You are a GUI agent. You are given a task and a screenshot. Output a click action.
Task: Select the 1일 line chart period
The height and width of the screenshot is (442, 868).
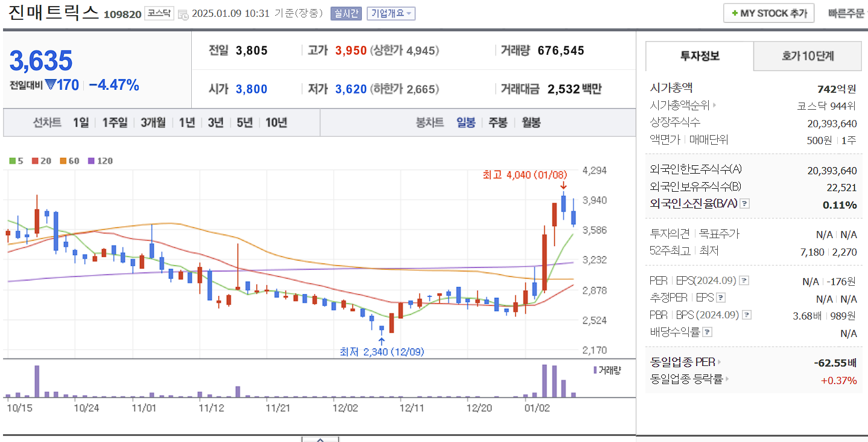point(81,122)
